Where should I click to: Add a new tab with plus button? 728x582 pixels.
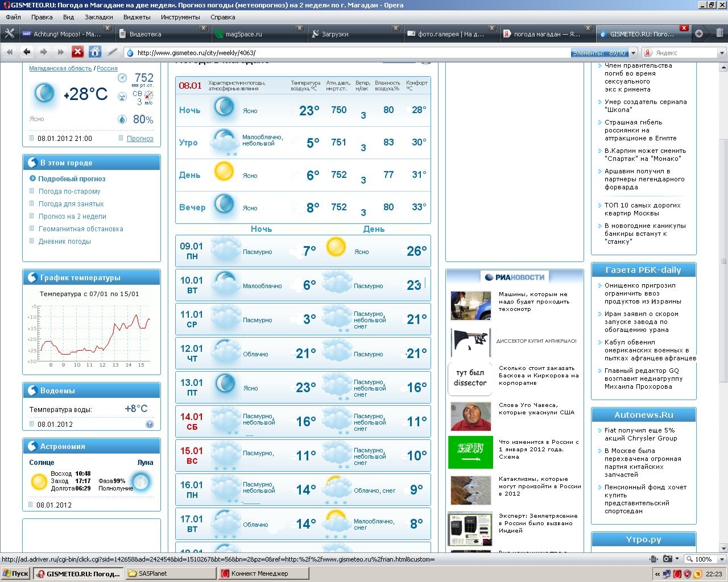point(699,34)
